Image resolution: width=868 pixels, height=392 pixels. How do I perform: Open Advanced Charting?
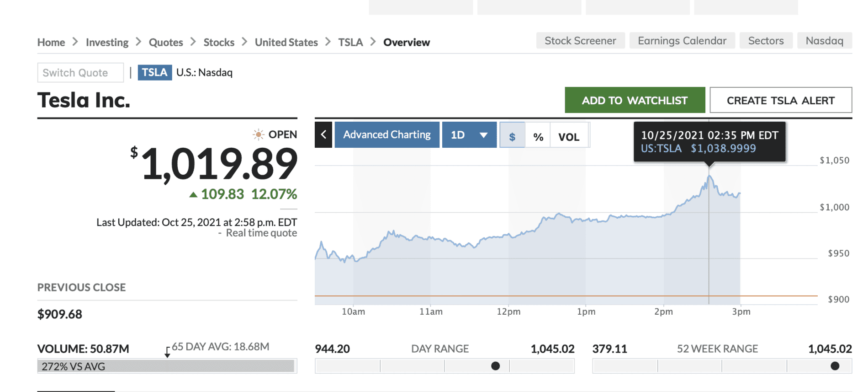[x=387, y=135]
